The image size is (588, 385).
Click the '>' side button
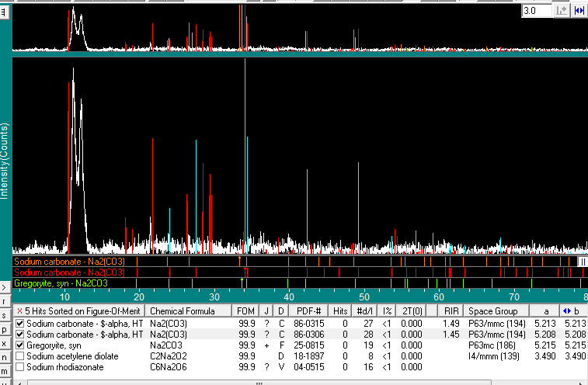(x=4, y=288)
